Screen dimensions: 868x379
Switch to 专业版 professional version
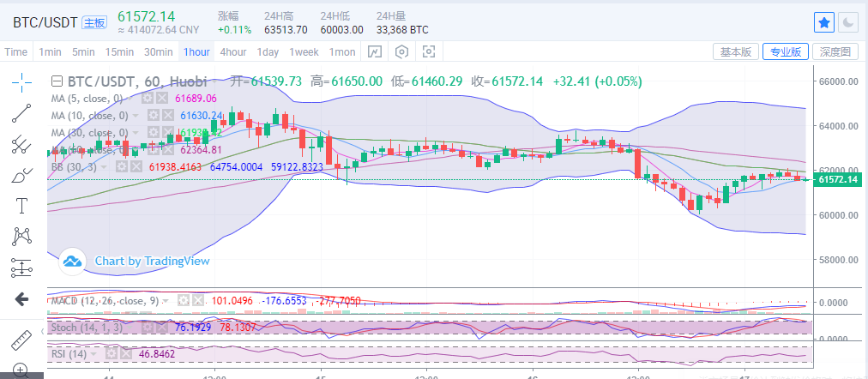point(786,52)
